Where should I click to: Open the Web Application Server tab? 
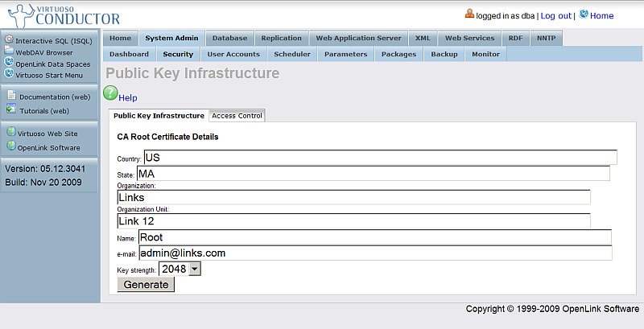(x=358, y=38)
